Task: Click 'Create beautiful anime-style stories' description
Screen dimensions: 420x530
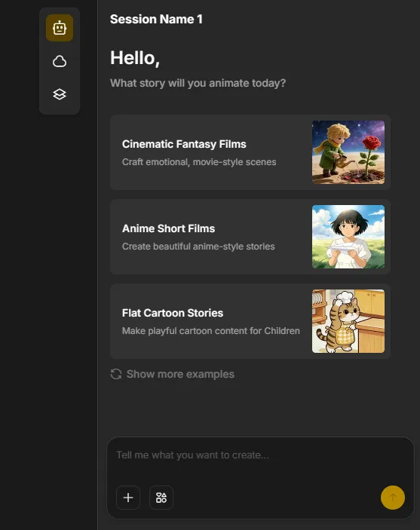Action: coord(198,247)
